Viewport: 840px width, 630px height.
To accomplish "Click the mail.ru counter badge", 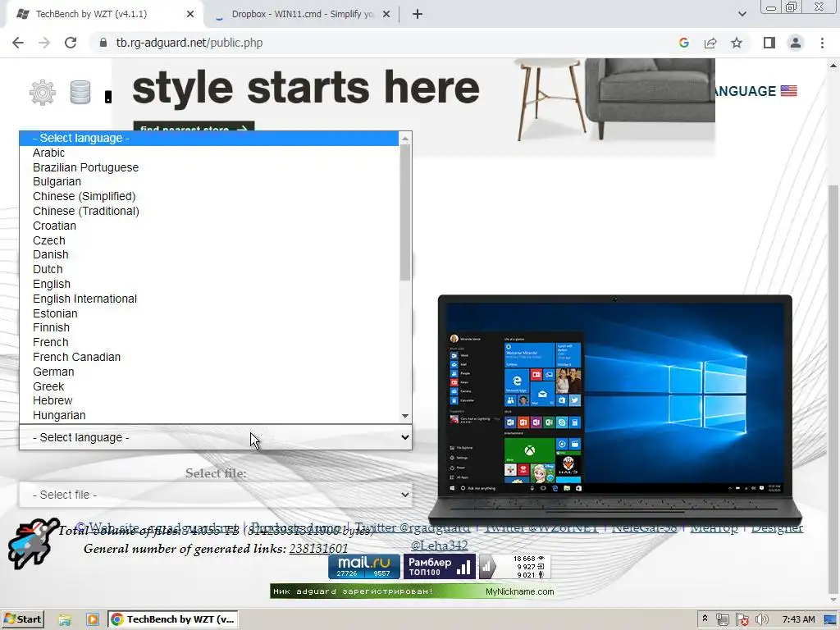I will pos(364,567).
